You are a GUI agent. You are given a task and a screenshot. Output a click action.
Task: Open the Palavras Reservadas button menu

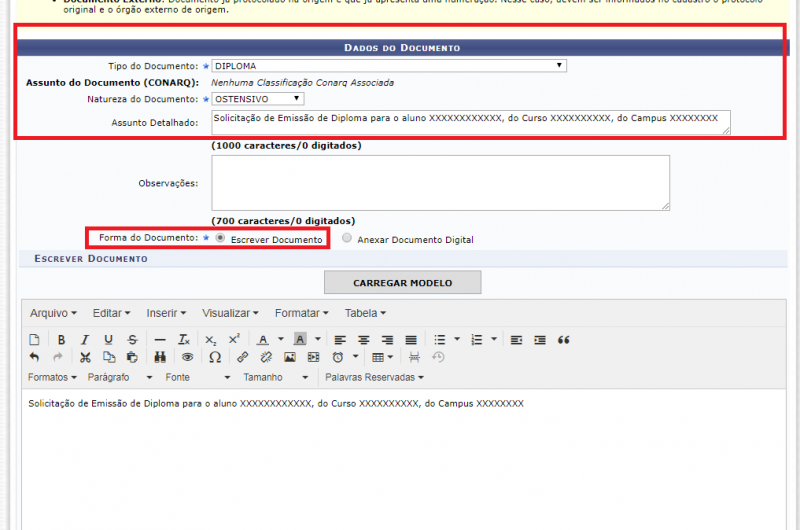pyautogui.click(x=374, y=377)
